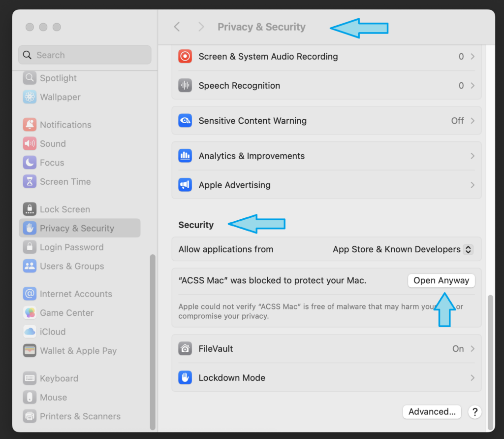Open help with the question mark button
Image resolution: width=504 pixels, height=439 pixels.
coord(475,411)
